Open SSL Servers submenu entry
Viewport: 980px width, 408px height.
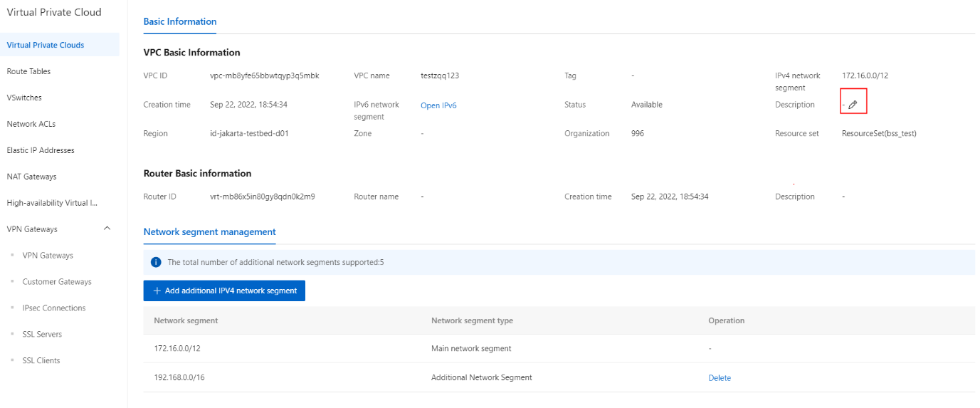point(42,335)
